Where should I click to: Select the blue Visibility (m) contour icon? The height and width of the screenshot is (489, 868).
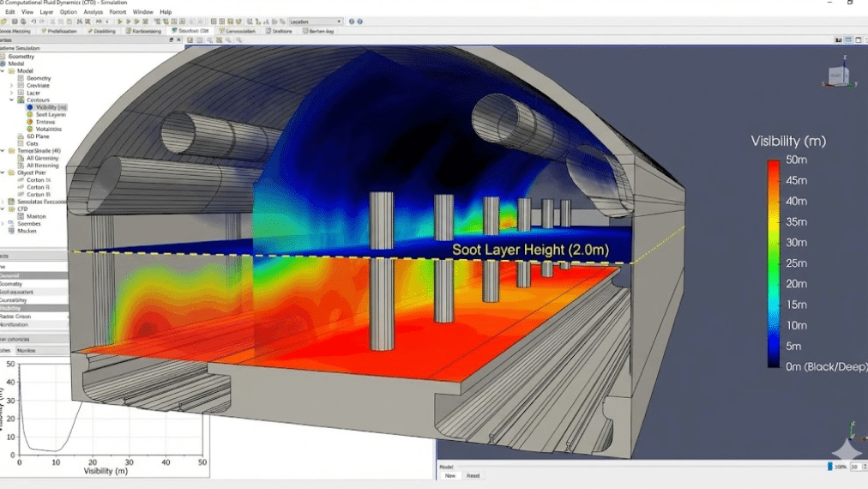coord(30,107)
